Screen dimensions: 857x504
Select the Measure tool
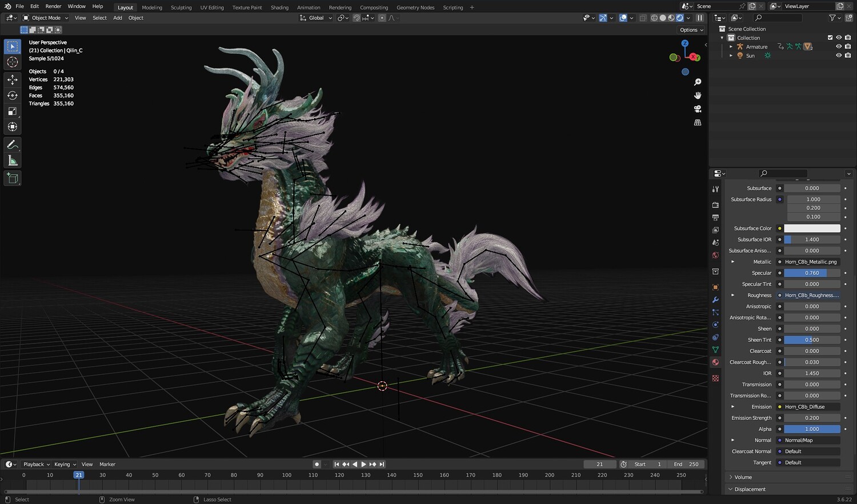(x=13, y=161)
